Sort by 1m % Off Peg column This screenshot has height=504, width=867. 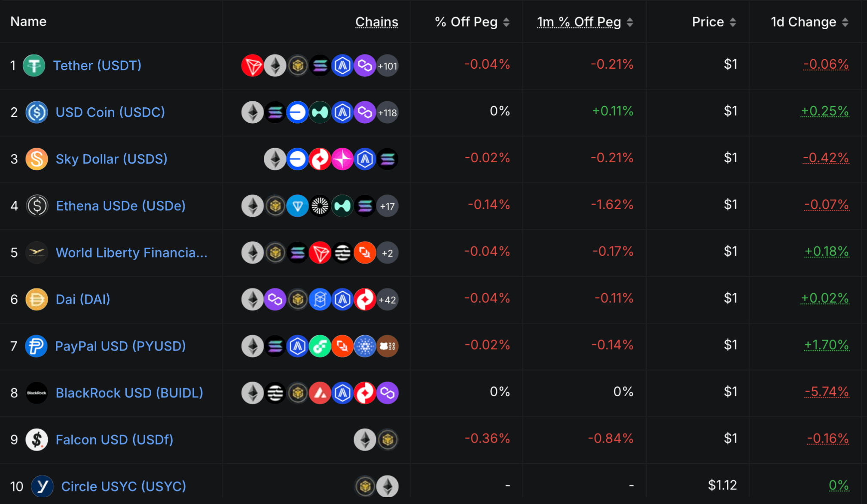point(630,22)
